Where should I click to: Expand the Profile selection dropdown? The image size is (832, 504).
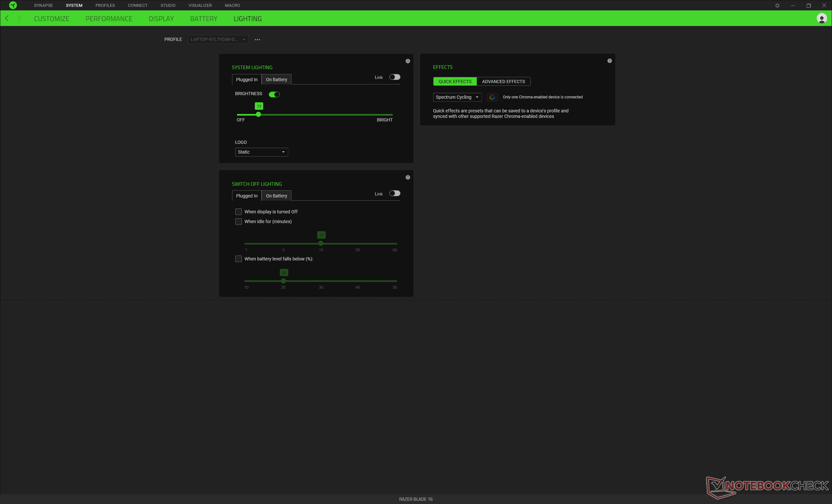point(218,39)
